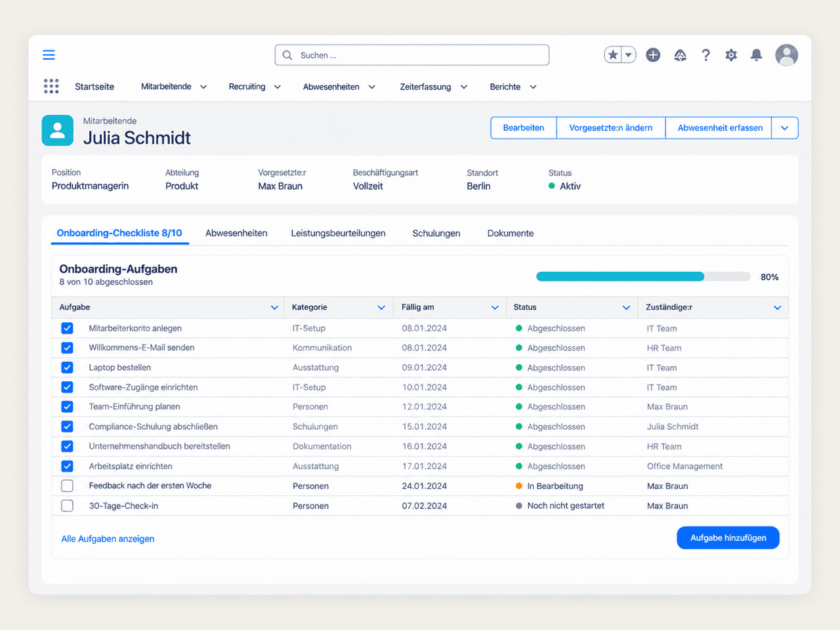Focus the Suchen search field
Viewport: 840px width, 630px height.
coord(412,55)
